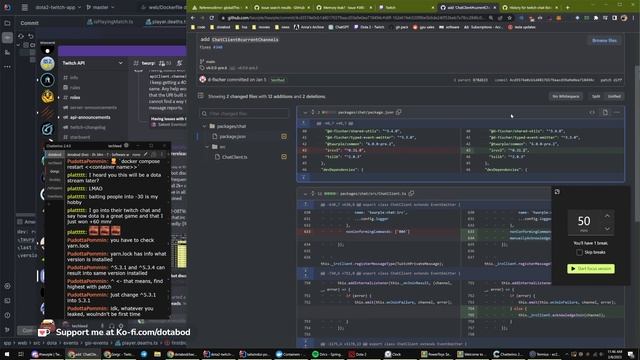
Task: Toggle the file tree panel icon
Action: (x=200, y=96)
